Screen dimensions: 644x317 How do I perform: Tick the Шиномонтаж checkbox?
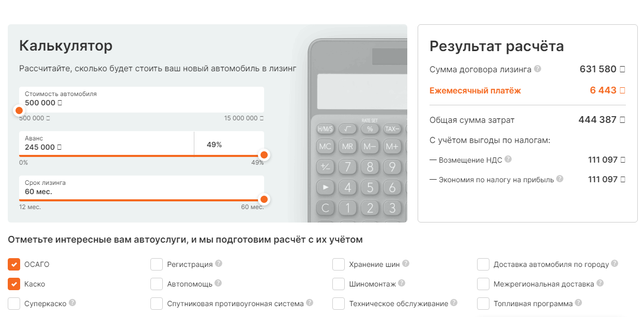[x=339, y=284]
